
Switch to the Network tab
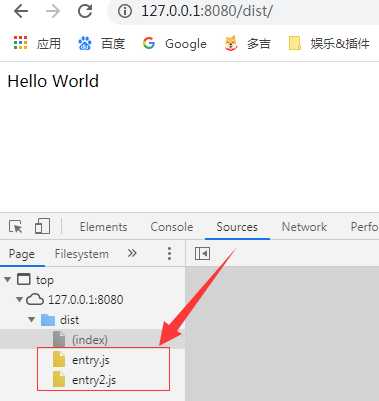point(304,227)
